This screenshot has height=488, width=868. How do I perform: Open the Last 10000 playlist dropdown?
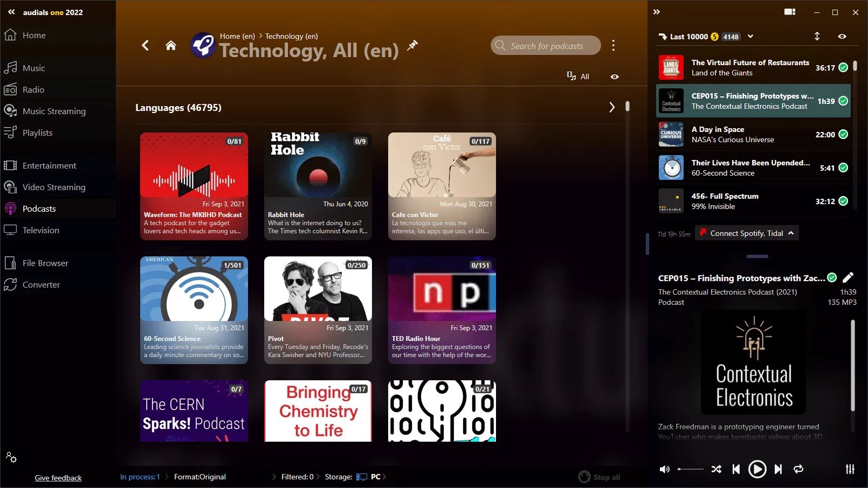coord(750,37)
